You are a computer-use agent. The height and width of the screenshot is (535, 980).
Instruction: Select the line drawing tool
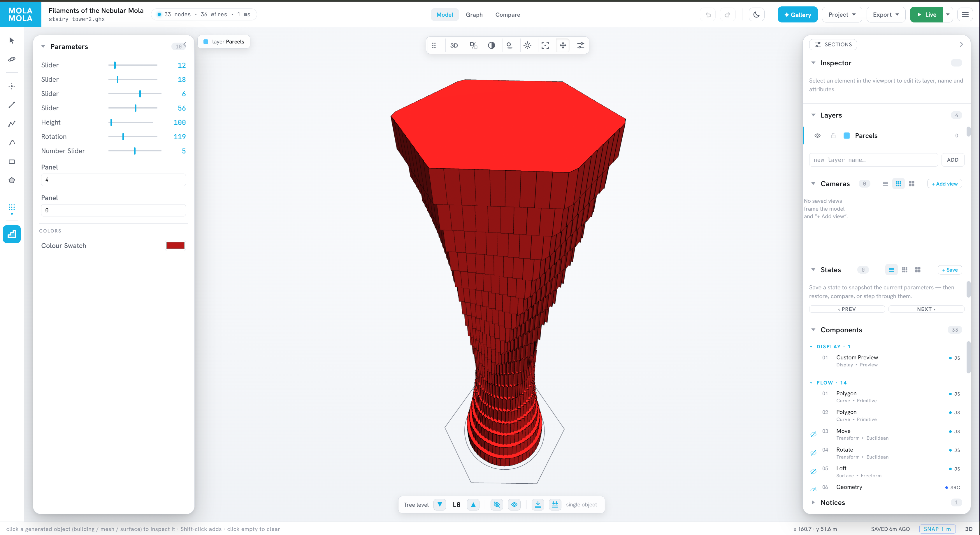12,105
